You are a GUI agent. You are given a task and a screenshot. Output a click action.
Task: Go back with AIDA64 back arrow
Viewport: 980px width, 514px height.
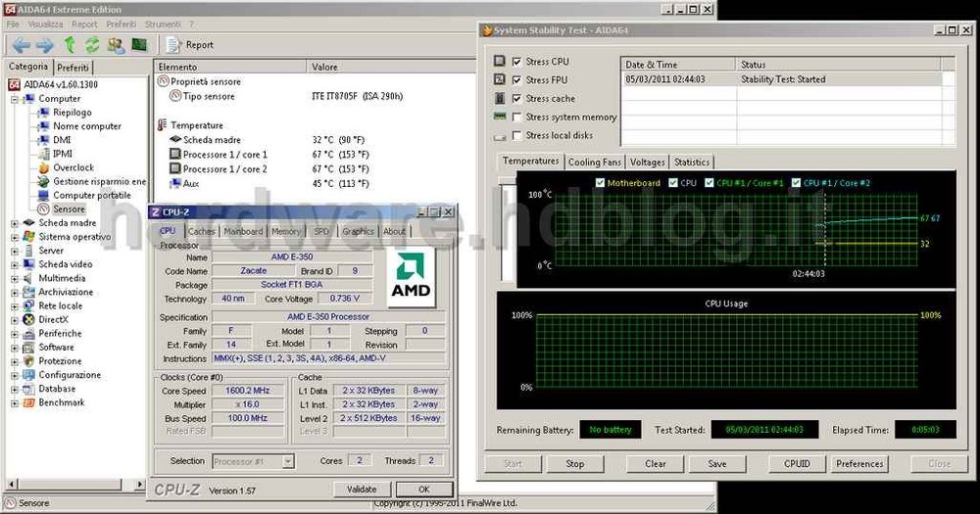(x=22, y=45)
